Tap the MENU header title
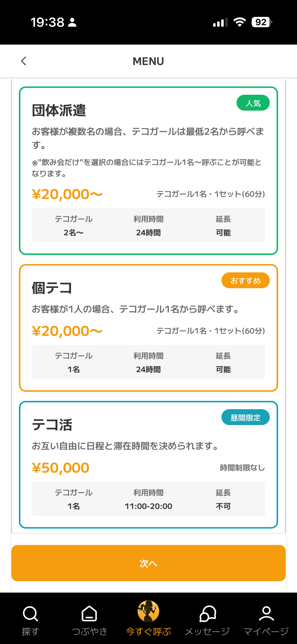297x644 pixels. (148, 61)
